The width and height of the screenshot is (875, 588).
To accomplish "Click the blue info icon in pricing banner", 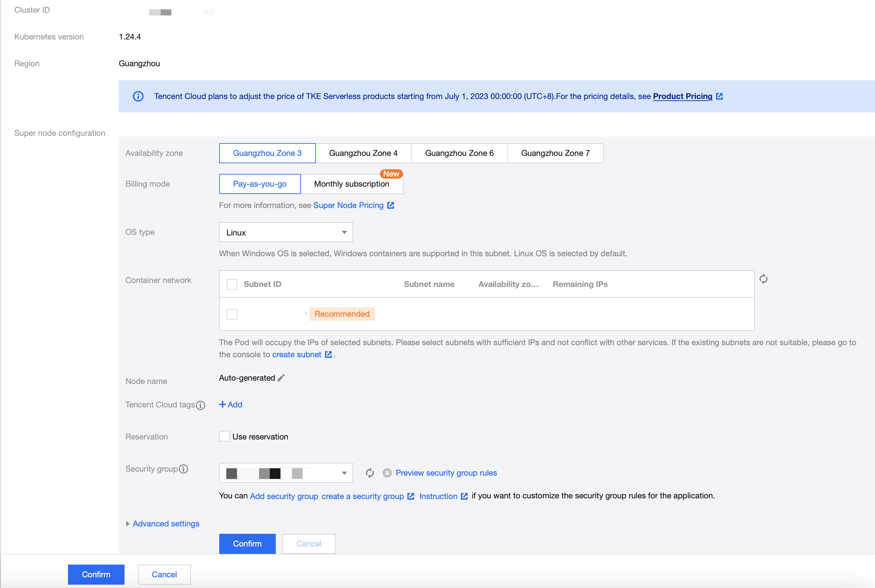I will [x=138, y=96].
